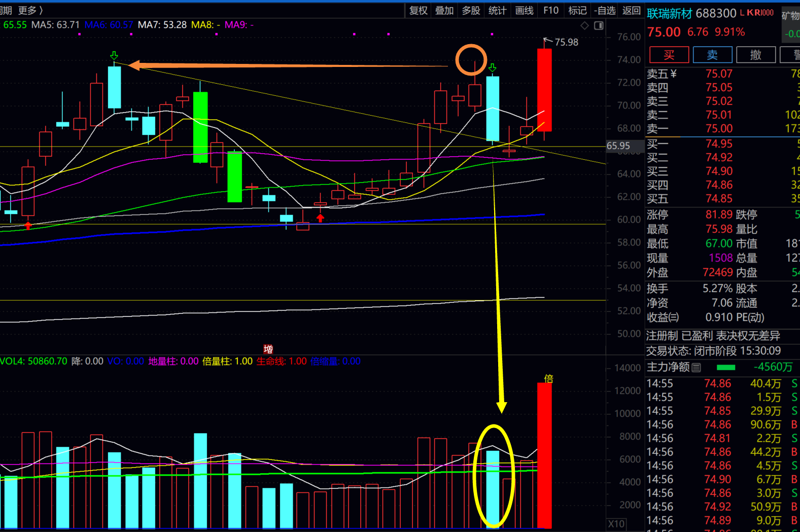Screen dimensions: 800x532
Task: Click the 增 marker icon below chart
Action: (268, 349)
